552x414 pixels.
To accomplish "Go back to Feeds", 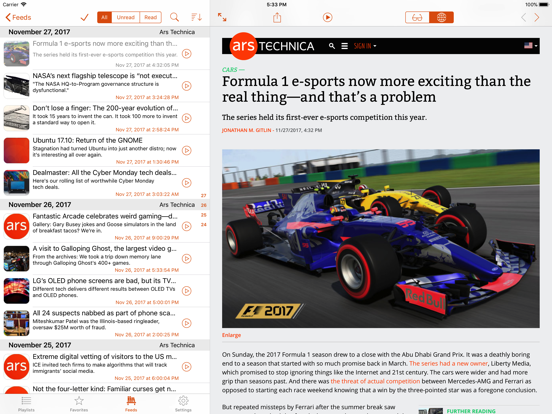I will (x=18, y=17).
